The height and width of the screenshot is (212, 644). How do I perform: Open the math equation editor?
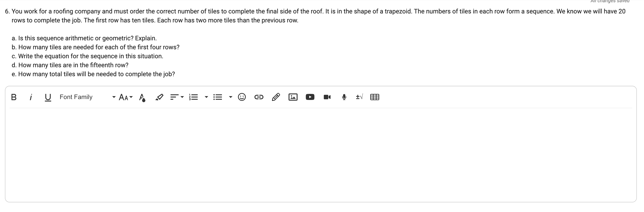359,97
